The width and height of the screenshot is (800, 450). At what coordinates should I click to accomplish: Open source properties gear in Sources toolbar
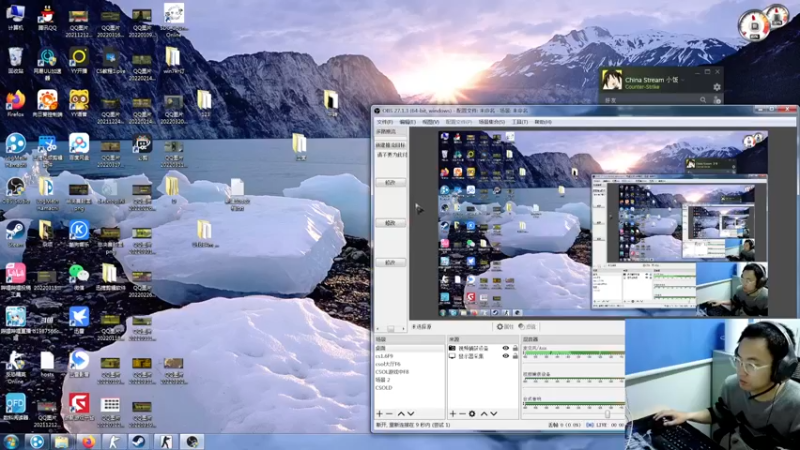click(472, 414)
